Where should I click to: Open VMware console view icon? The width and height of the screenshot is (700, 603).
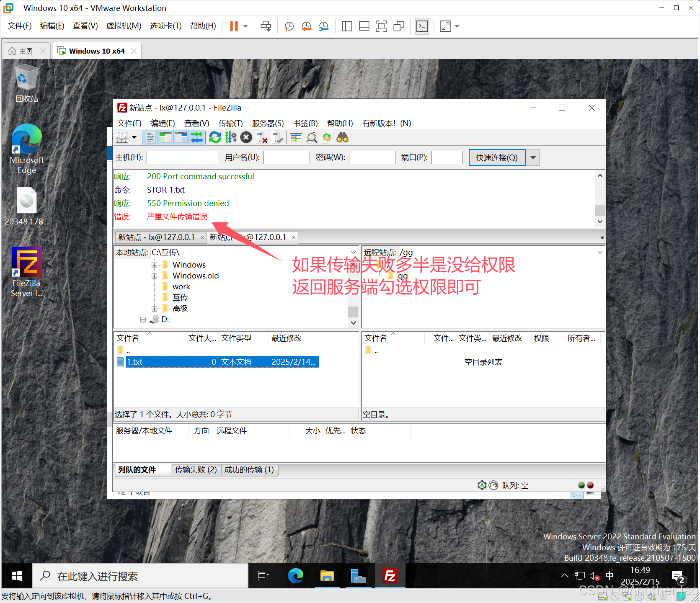tap(422, 26)
